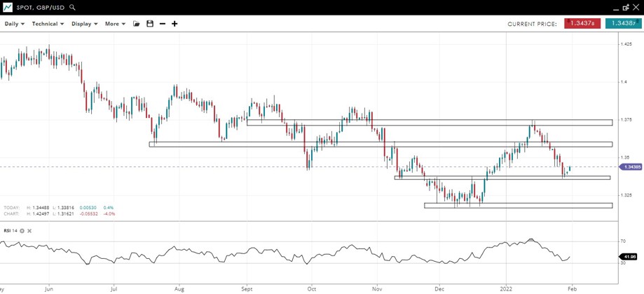Image resolution: width=644 pixels, height=294 pixels.
Task: Zoom in the chart with plus icon
Action: pos(174,24)
